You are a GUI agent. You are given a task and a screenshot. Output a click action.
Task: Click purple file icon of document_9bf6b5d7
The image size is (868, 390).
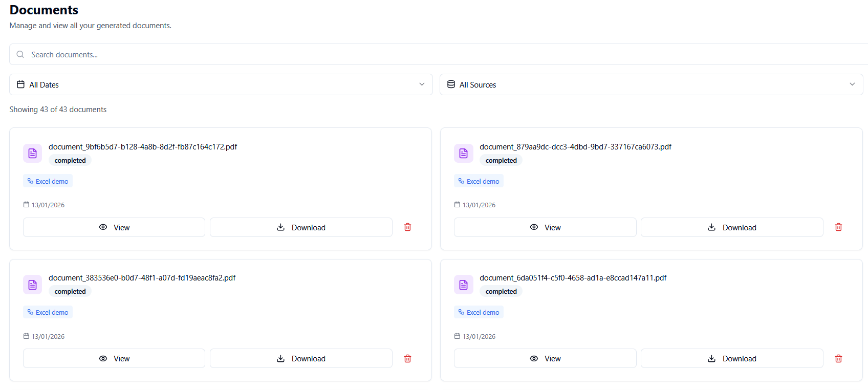point(33,154)
